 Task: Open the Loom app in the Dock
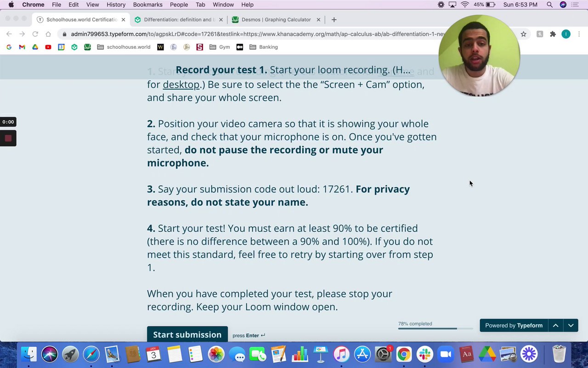[529, 354]
